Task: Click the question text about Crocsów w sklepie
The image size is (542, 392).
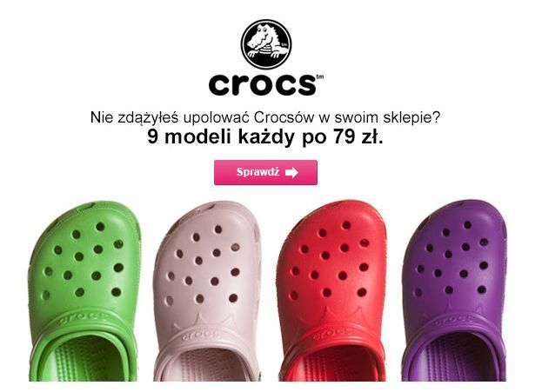Action: [x=265, y=117]
